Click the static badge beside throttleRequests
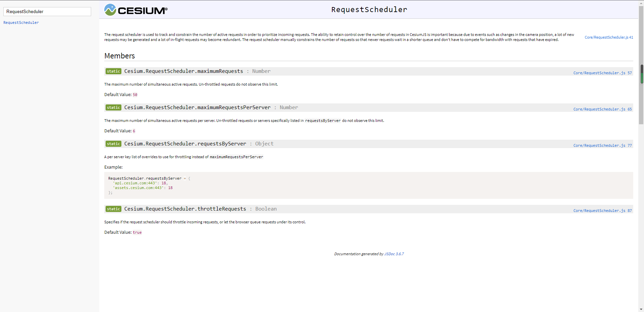644x312 pixels. point(113,209)
